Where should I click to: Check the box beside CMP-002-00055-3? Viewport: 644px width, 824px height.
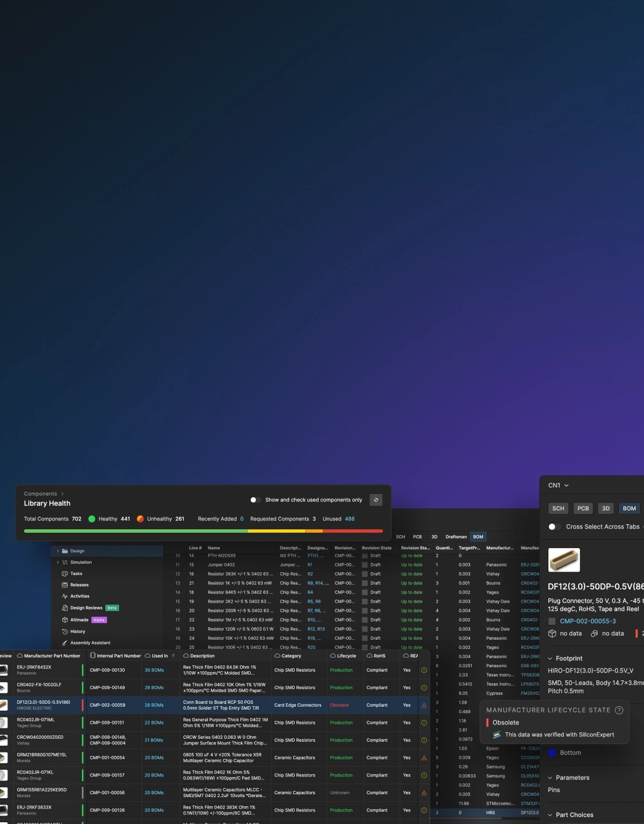(552, 621)
